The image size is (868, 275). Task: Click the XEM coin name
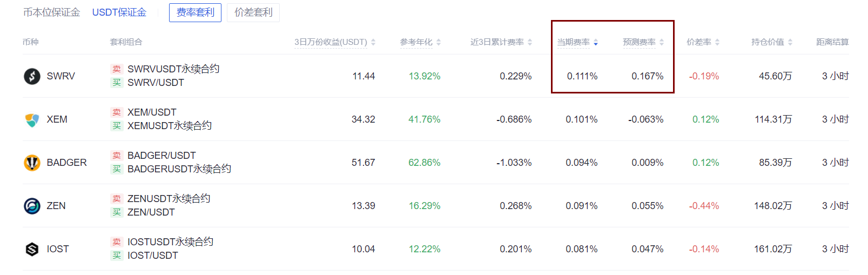click(57, 119)
